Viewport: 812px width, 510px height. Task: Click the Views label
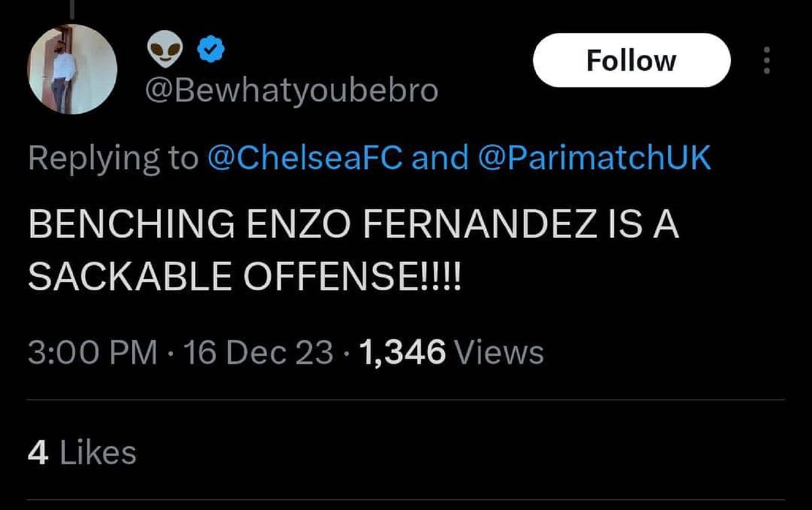coord(499,351)
